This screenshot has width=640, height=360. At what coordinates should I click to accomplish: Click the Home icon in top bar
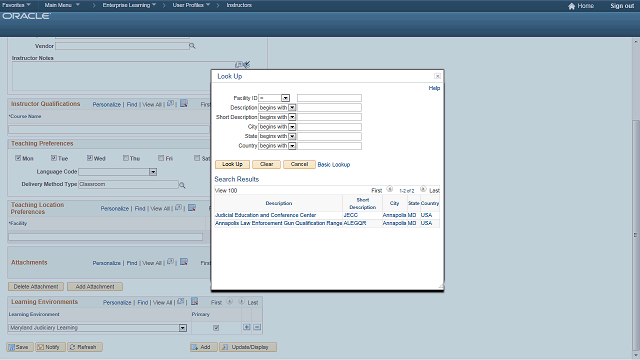click(x=571, y=6)
